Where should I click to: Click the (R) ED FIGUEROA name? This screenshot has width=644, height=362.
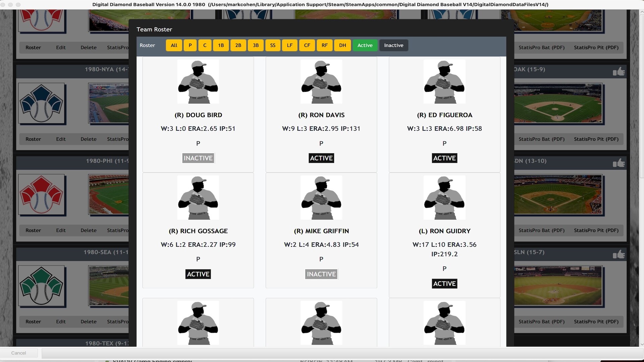[x=444, y=115]
